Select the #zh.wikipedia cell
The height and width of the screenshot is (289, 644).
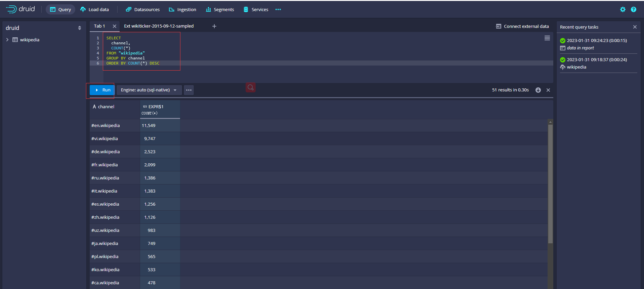coord(115,217)
